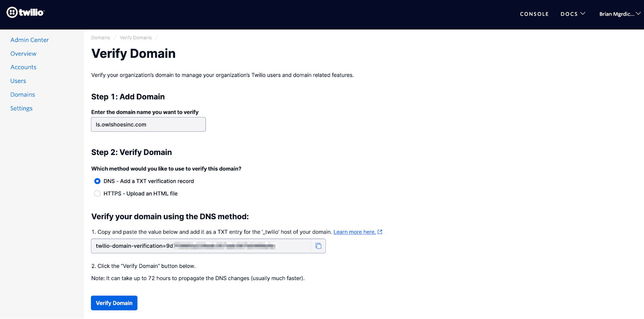
Task: Open the Users sidebar section
Action: tap(18, 81)
